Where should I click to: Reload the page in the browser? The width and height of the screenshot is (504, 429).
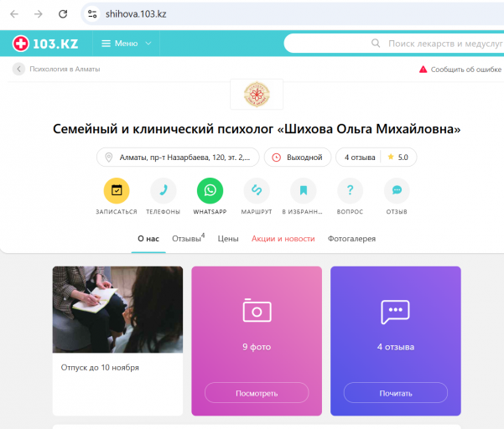(x=63, y=13)
